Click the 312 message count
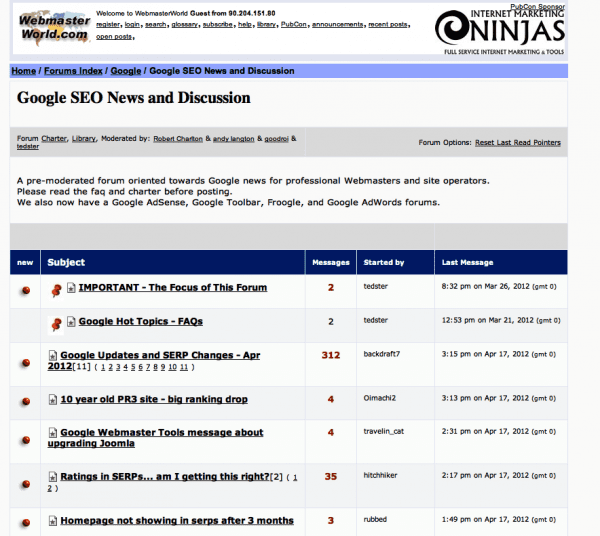The image size is (600, 536). click(331, 355)
